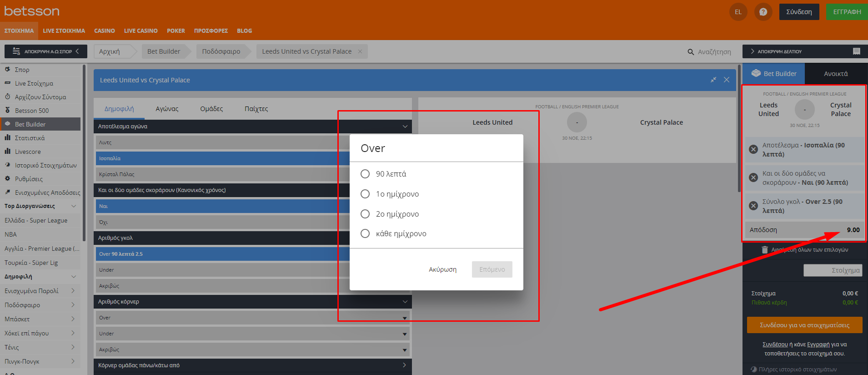Open the Over dropdown under Αριθμός κόρνερ
Viewport: 868px width, 375px height.
point(253,318)
